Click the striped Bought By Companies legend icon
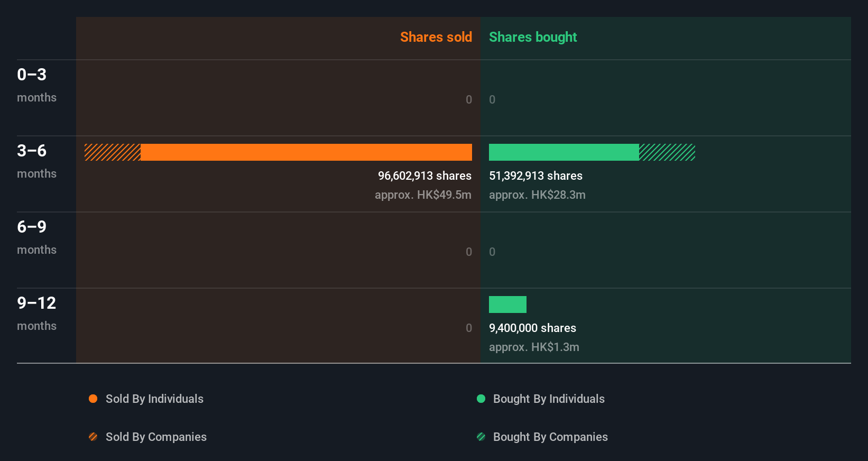This screenshot has width=868, height=461. coord(481,437)
